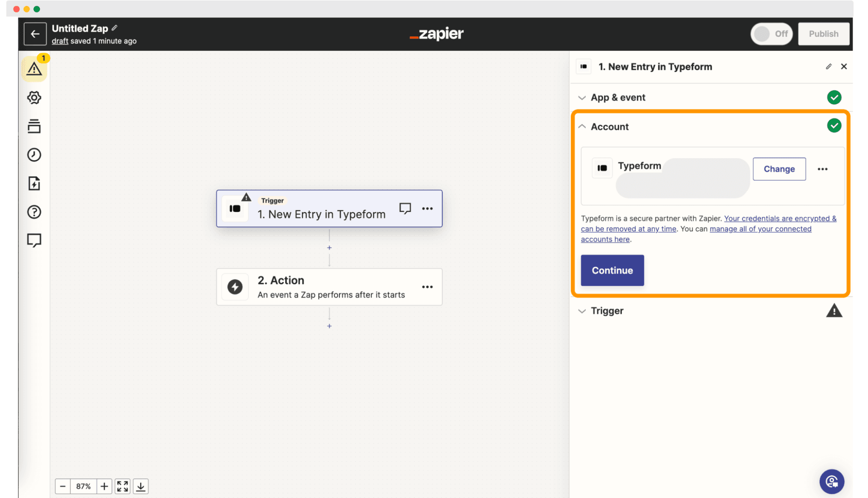Image resolution: width=868 pixels, height=498 pixels.
Task: Add a note on the Typeform trigger step
Action: tap(405, 208)
